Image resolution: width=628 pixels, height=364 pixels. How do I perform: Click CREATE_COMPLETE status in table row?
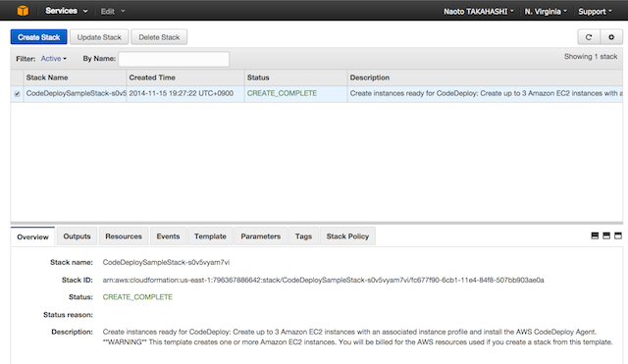pos(282,93)
